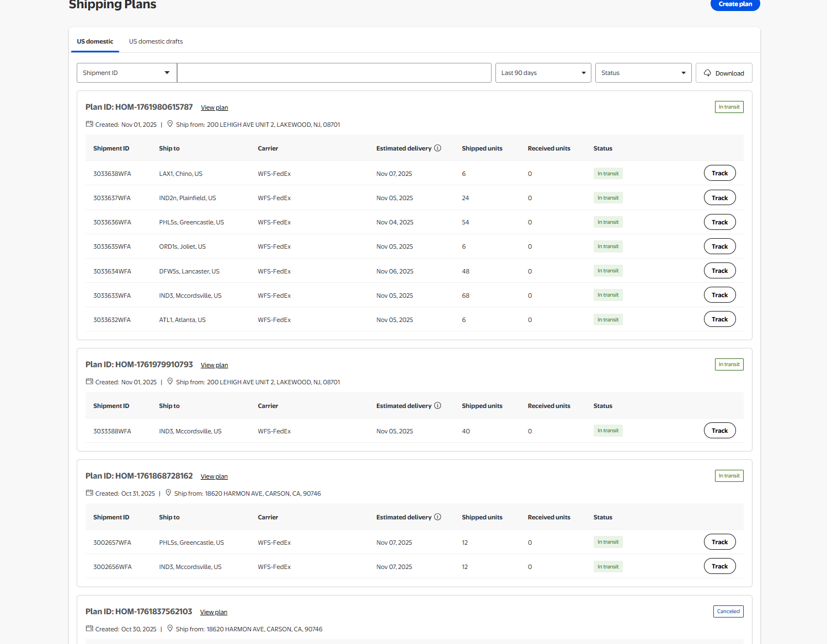Click the calendar icon for plan HOM-1761979910793
827x644 pixels.
pyautogui.click(x=89, y=382)
